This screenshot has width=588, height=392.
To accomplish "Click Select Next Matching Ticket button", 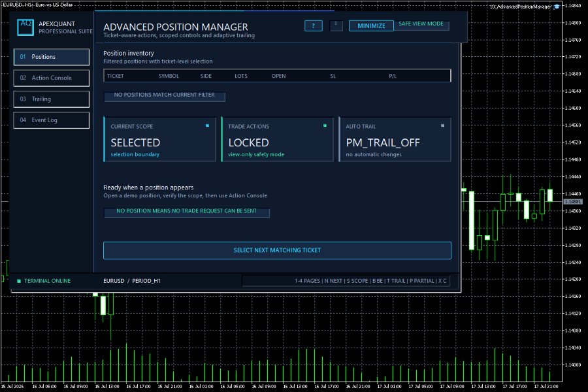I will tap(277, 250).
